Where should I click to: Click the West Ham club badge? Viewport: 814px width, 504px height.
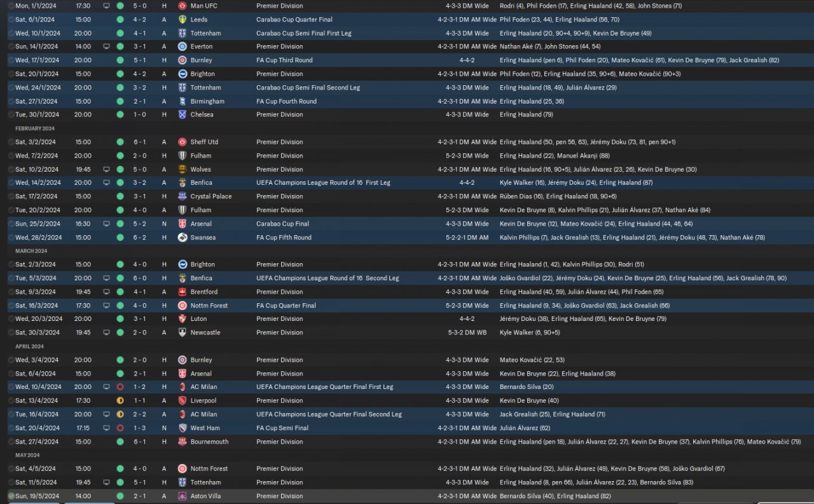pyautogui.click(x=183, y=428)
